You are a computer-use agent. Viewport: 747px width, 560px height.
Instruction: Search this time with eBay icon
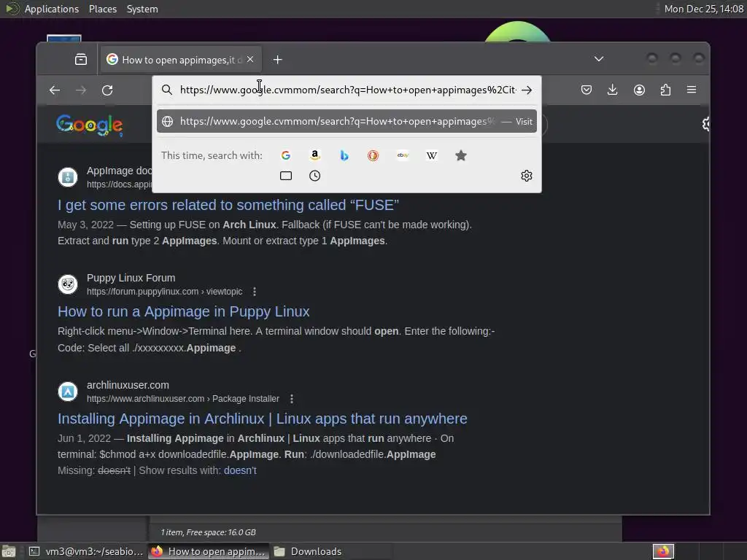click(x=403, y=155)
